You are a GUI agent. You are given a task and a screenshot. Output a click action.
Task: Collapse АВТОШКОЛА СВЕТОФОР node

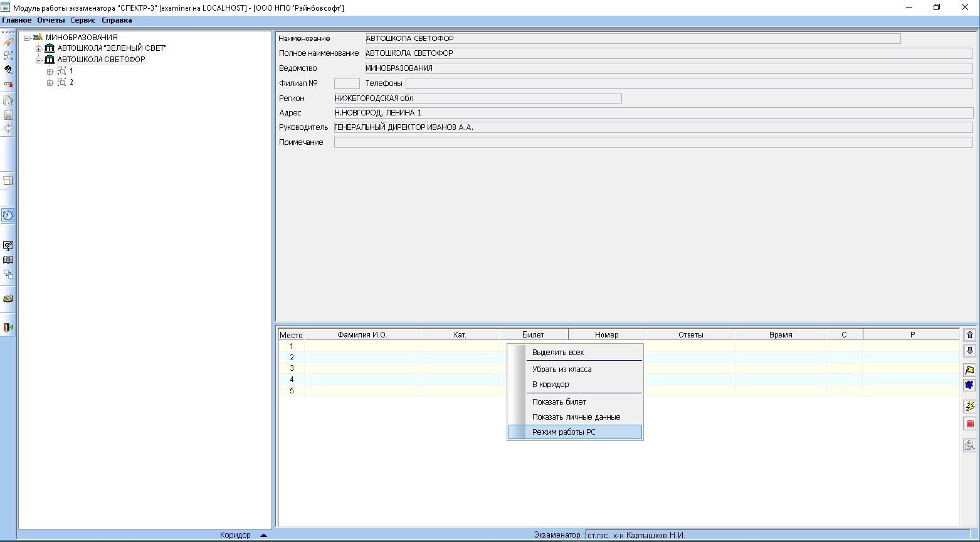(x=39, y=60)
